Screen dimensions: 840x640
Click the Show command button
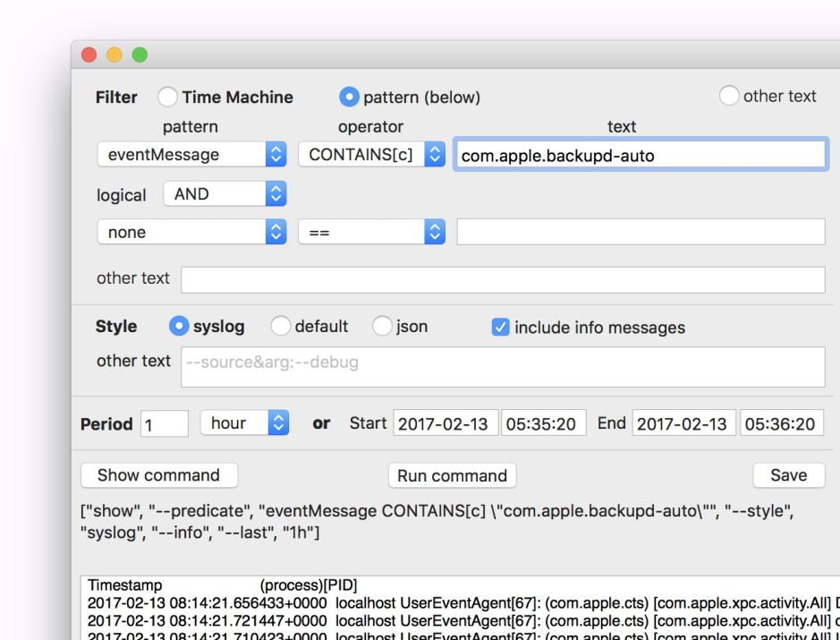coord(158,475)
